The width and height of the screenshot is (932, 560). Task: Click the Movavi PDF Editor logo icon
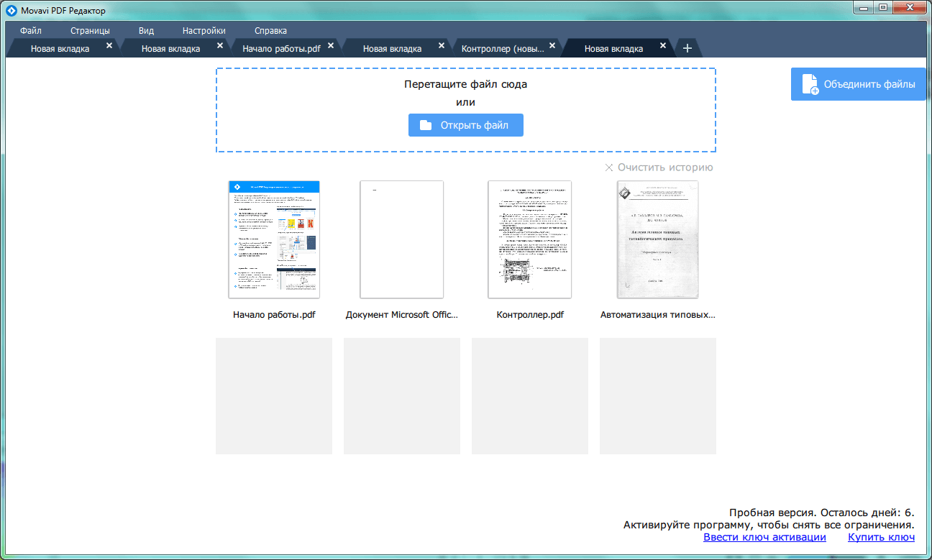pyautogui.click(x=11, y=10)
